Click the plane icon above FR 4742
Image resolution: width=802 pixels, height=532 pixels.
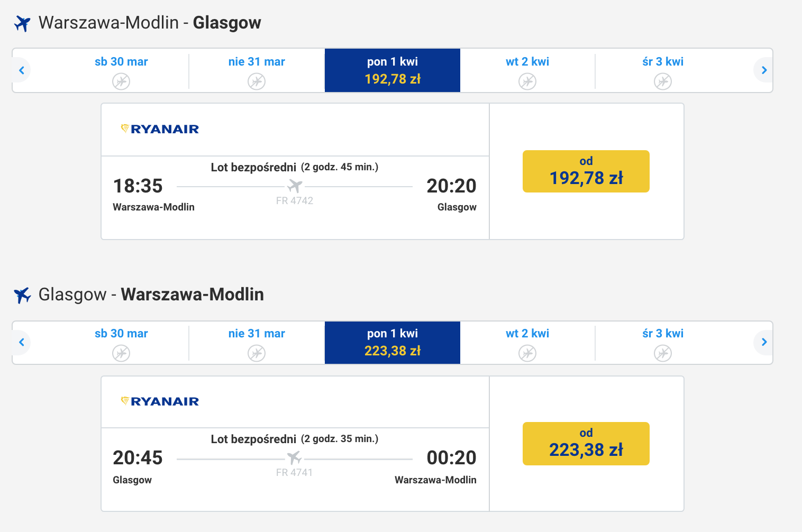[295, 186]
